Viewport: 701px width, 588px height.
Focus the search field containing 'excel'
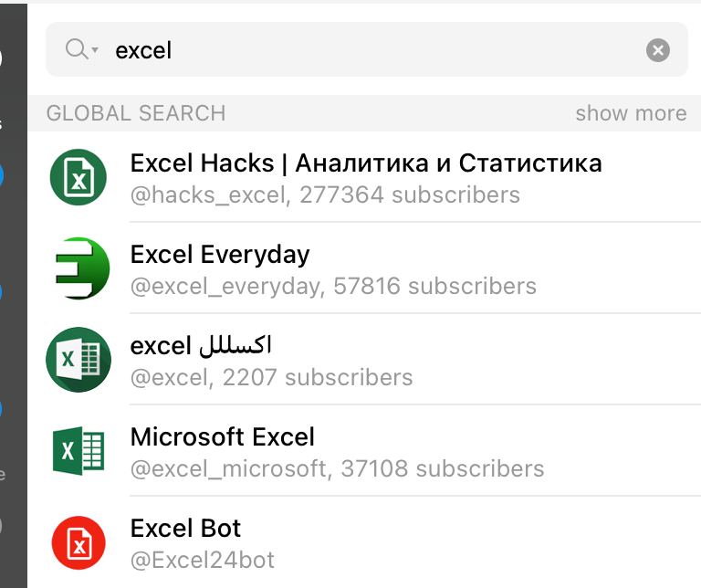click(x=365, y=49)
